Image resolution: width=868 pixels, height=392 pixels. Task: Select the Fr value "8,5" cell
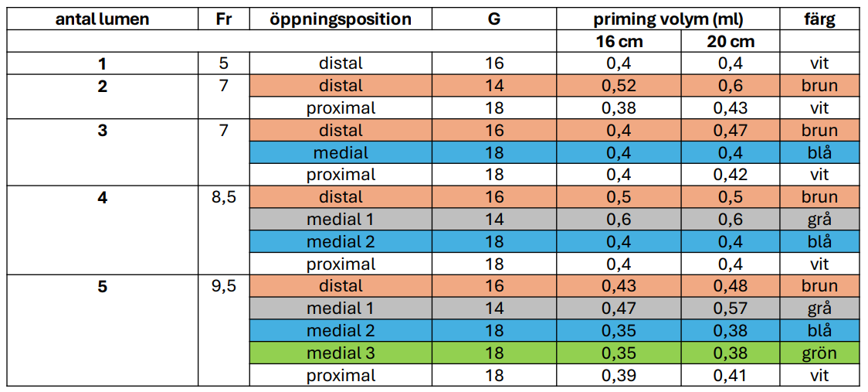[224, 197]
